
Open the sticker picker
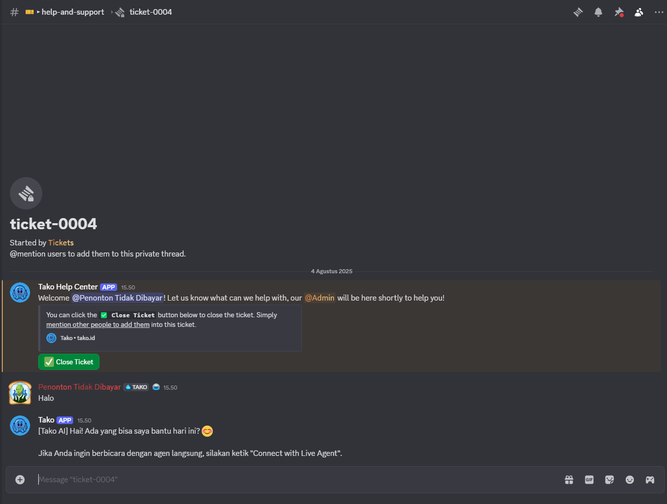(x=609, y=480)
